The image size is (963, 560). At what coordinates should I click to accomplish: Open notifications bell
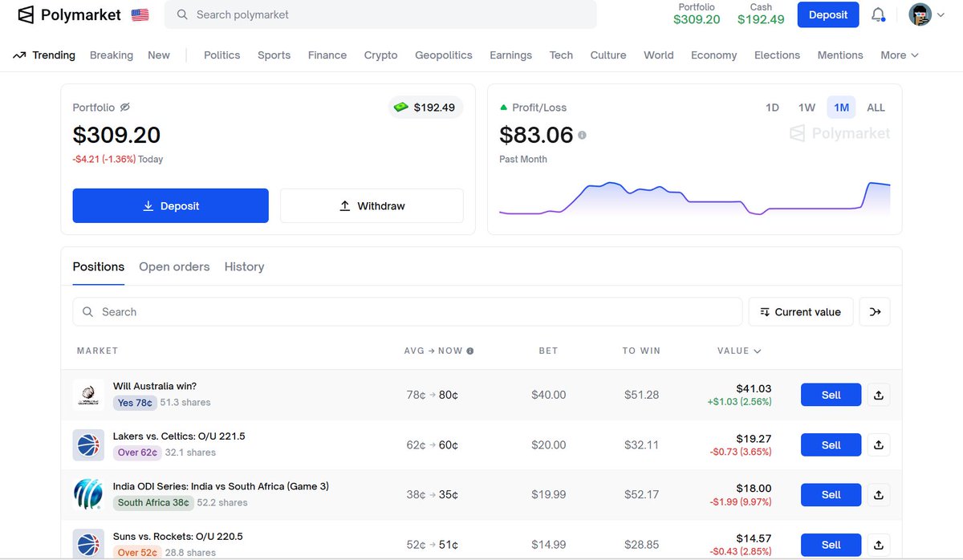[x=879, y=14]
